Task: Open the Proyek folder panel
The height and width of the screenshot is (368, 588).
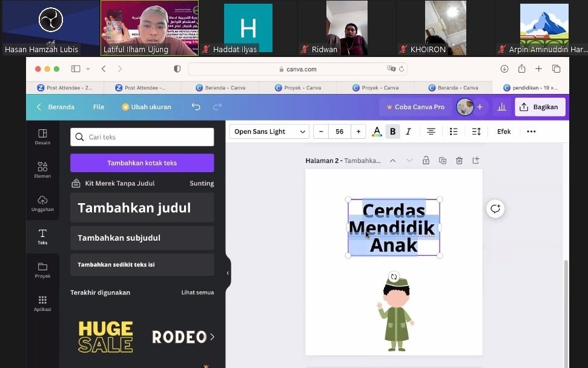Action: point(42,270)
